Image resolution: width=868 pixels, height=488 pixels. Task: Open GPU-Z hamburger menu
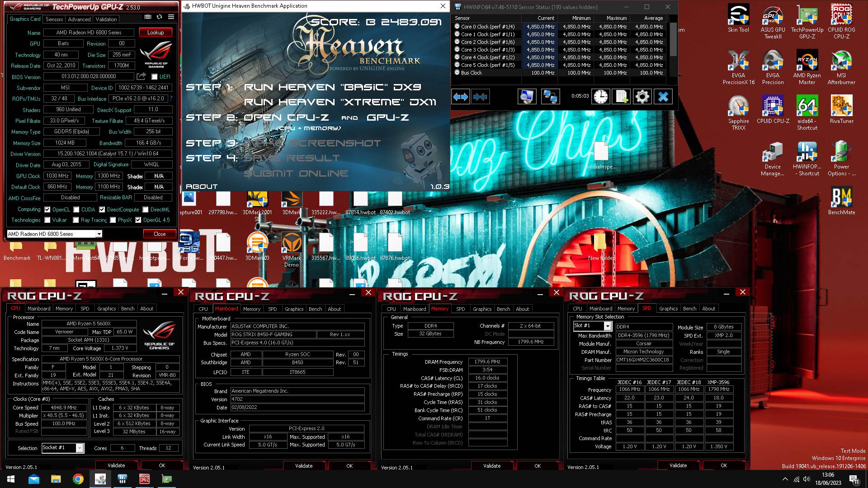(x=171, y=17)
